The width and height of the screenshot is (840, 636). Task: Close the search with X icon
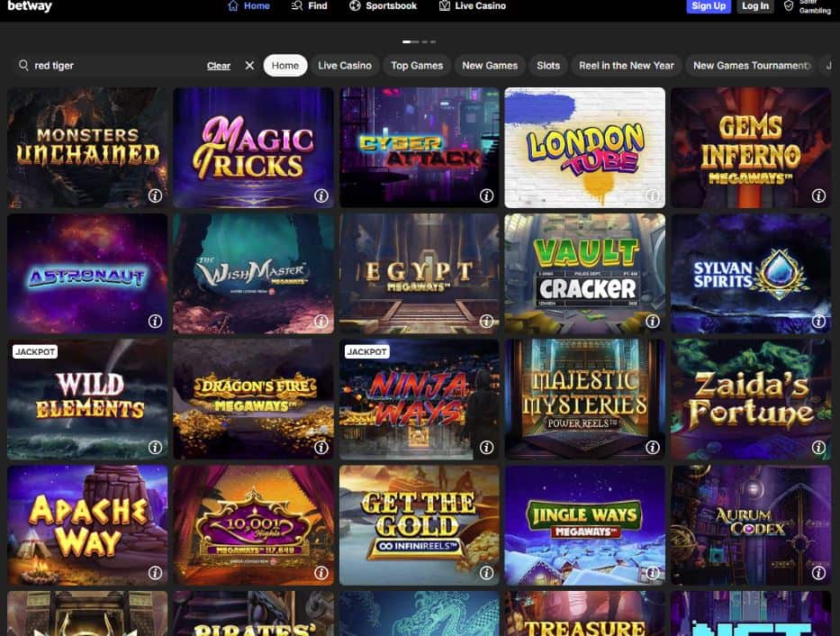249,66
